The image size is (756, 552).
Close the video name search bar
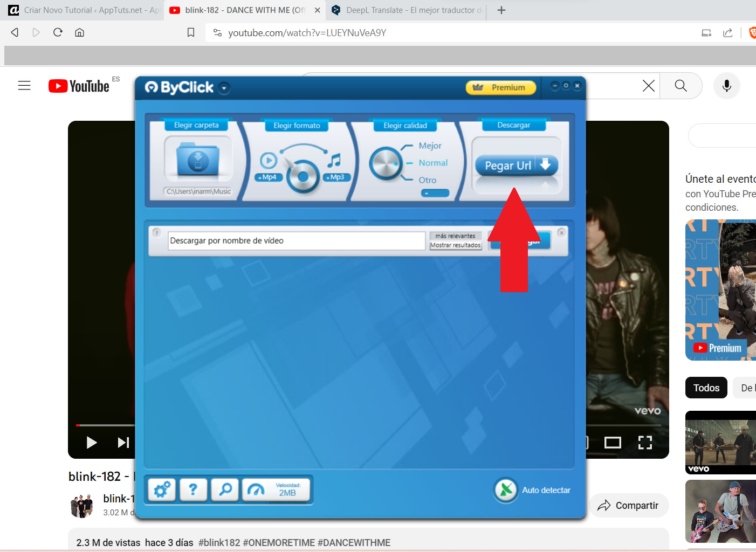(x=561, y=232)
